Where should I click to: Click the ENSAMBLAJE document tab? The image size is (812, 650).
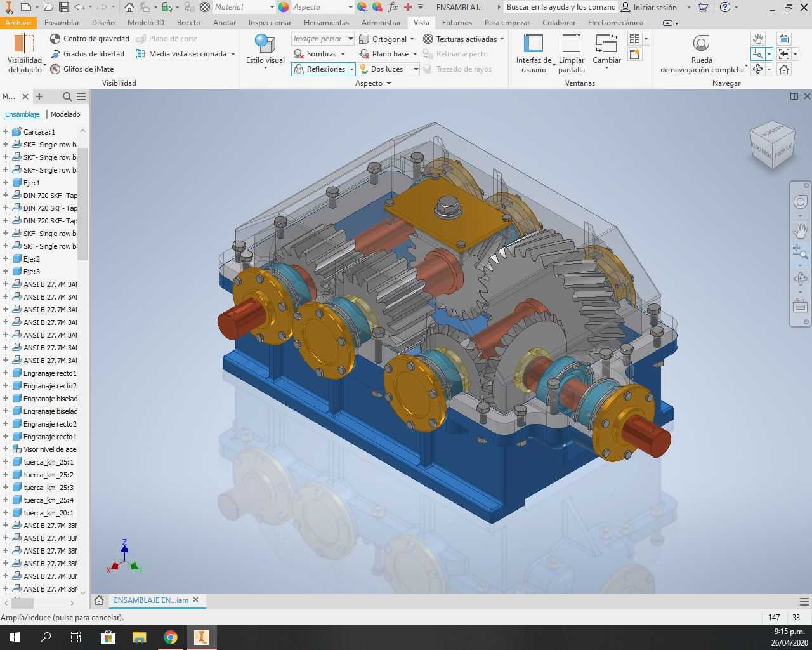click(x=151, y=600)
